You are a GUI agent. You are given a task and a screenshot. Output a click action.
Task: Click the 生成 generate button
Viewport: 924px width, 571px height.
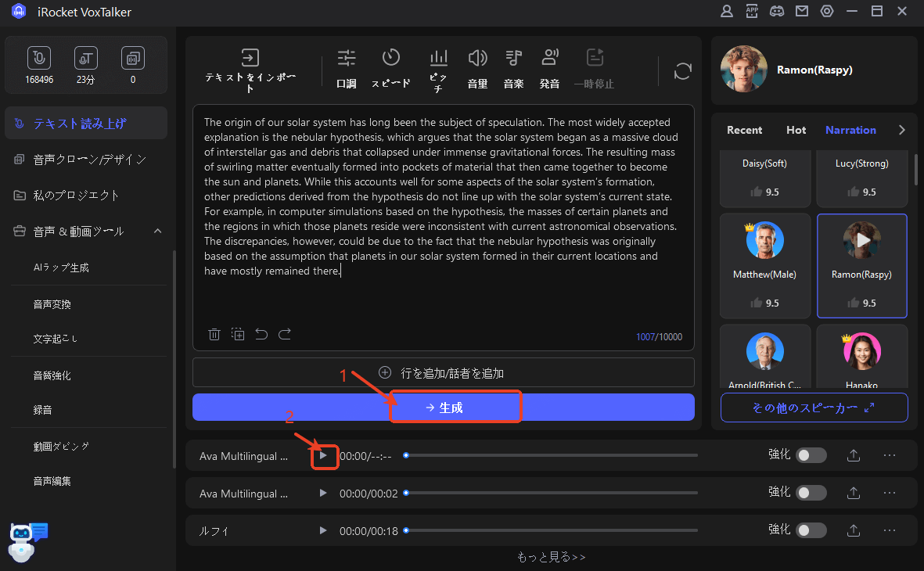[x=443, y=408]
